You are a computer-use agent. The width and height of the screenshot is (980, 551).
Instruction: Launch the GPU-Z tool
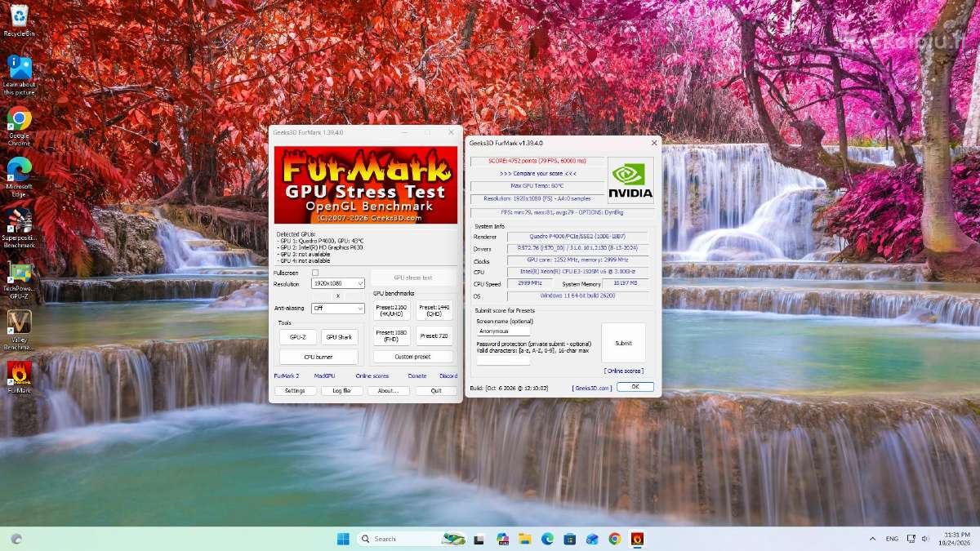pyautogui.click(x=297, y=337)
